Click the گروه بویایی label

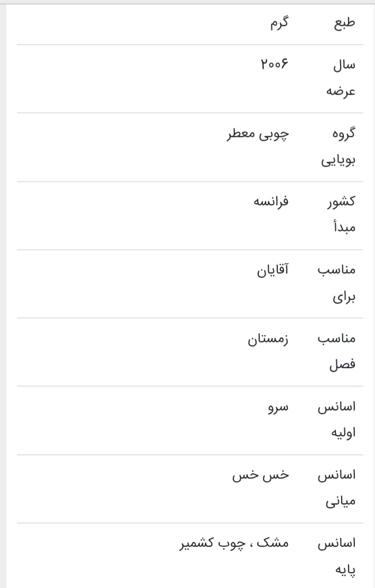339,146
